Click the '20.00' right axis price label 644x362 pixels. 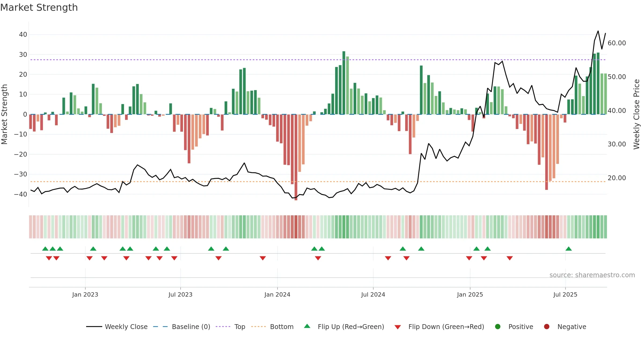coord(617,178)
